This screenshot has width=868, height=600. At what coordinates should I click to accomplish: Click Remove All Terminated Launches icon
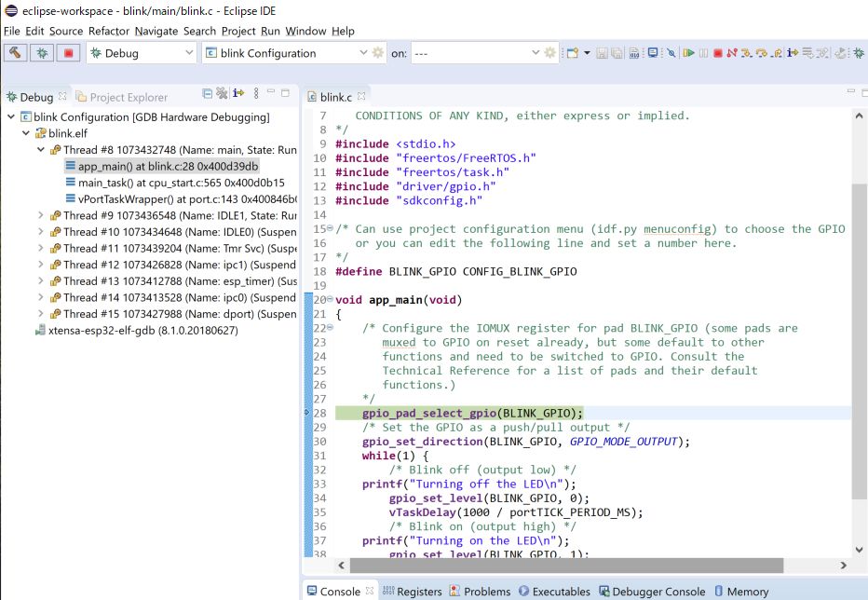222,93
